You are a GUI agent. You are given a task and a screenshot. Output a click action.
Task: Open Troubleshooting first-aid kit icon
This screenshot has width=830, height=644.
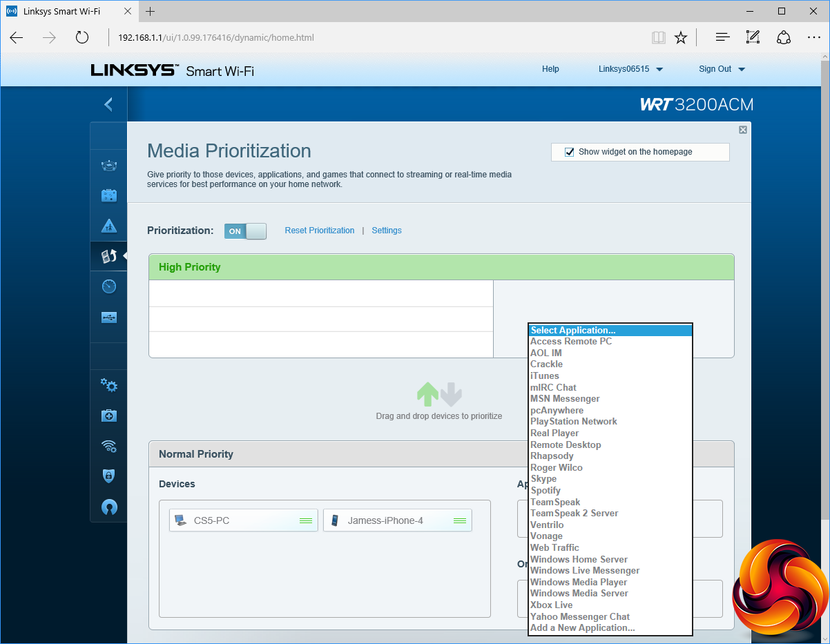109,416
